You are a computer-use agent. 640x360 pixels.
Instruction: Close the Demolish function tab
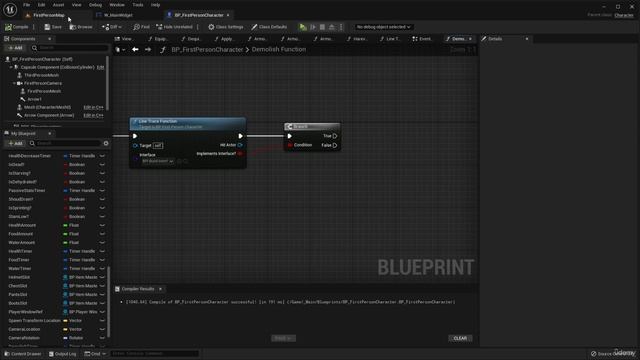pyautogui.click(x=471, y=39)
